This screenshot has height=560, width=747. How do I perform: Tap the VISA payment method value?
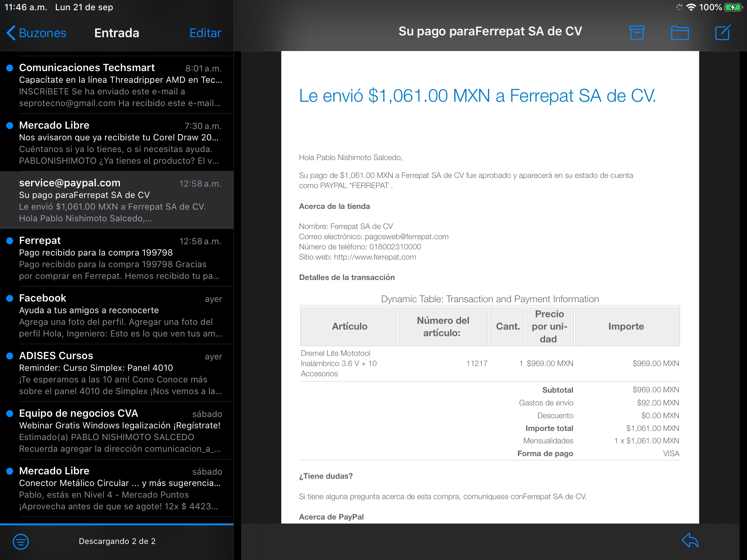[x=671, y=454]
